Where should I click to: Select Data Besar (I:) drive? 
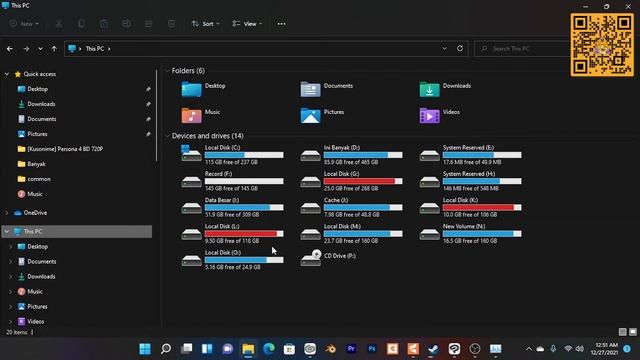coord(232,207)
